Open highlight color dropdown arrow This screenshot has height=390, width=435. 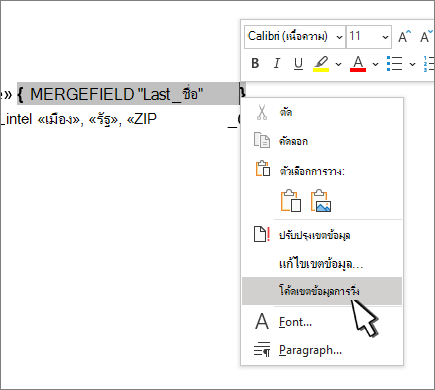339,64
